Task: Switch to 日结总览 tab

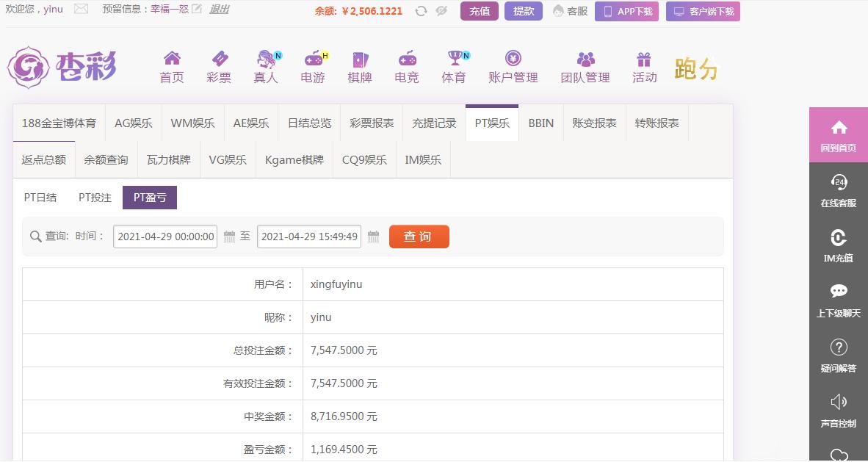Action: (x=309, y=123)
